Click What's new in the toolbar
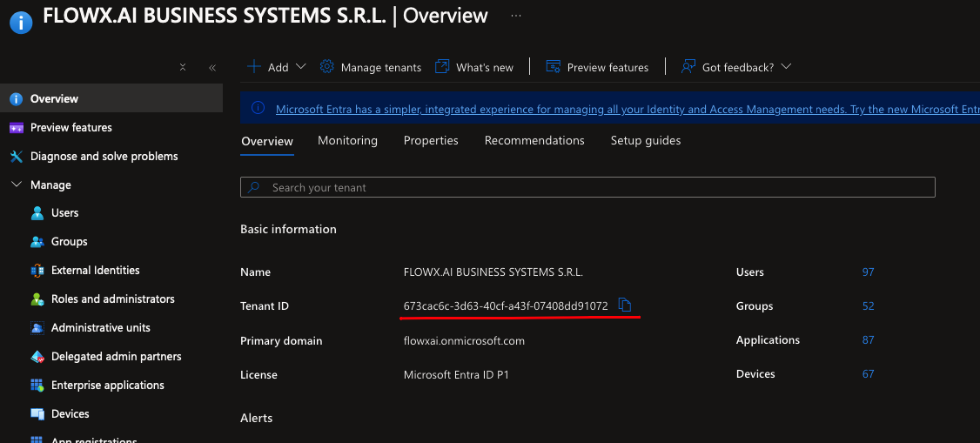980x443 pixels. click(x=485, y=68)
